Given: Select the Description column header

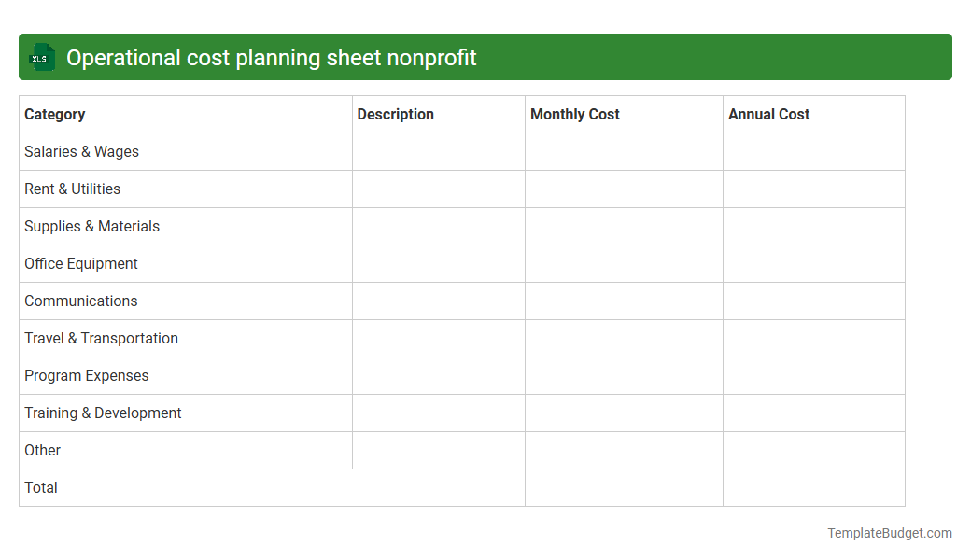Looking at the screenshot, I should pos(396,114).
